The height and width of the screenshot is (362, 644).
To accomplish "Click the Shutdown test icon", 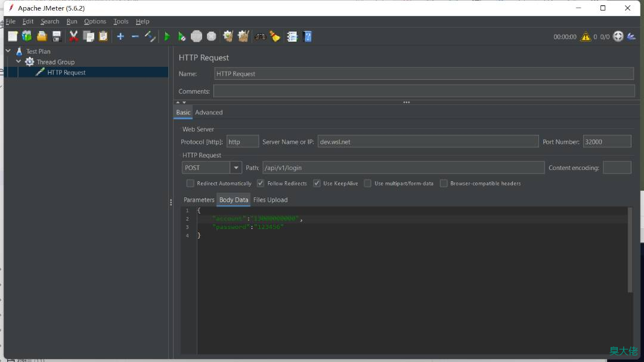I will (212, 36).
